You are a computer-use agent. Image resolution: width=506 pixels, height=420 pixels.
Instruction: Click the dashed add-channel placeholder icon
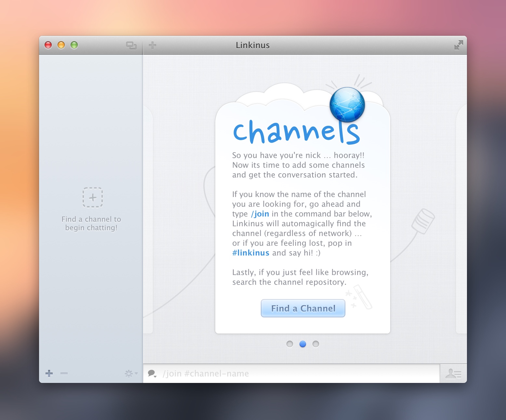(93, 197)
